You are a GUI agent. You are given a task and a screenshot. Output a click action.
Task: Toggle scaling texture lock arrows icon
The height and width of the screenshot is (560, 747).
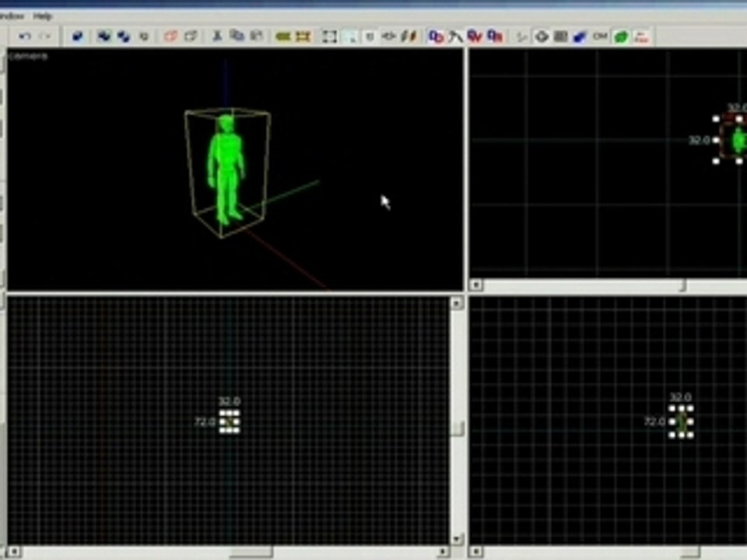(389, 37)
